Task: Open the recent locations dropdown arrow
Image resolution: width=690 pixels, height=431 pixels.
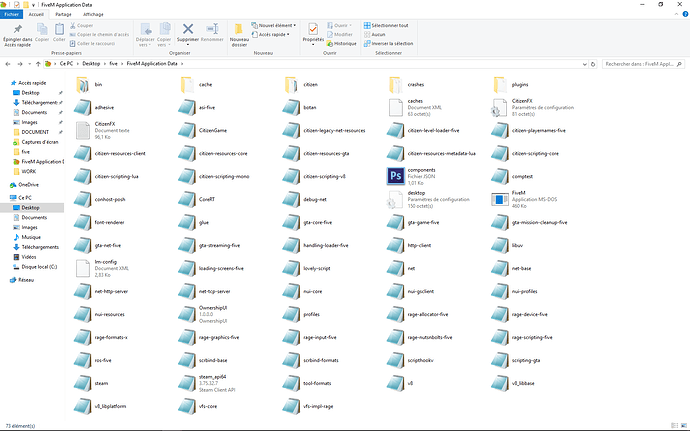Action: (29, 64)
